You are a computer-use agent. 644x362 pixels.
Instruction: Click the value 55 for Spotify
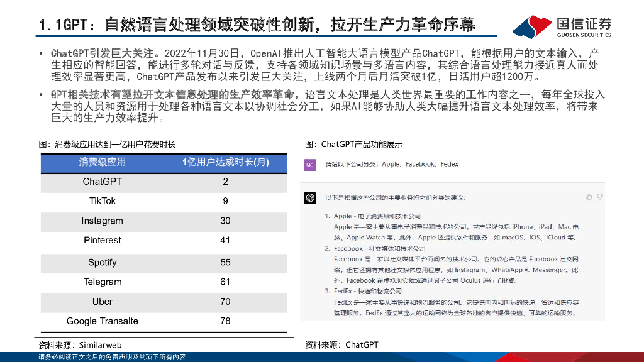[x=225, y=263]
